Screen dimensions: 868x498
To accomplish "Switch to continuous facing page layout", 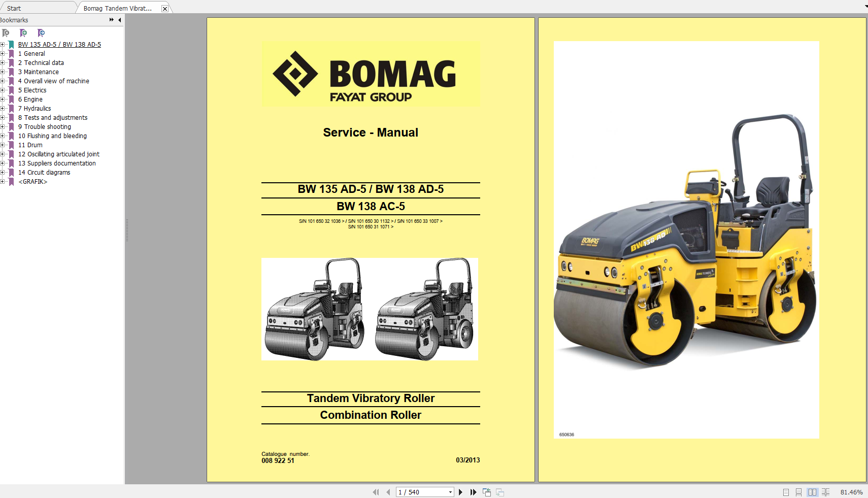I will 826,492.
